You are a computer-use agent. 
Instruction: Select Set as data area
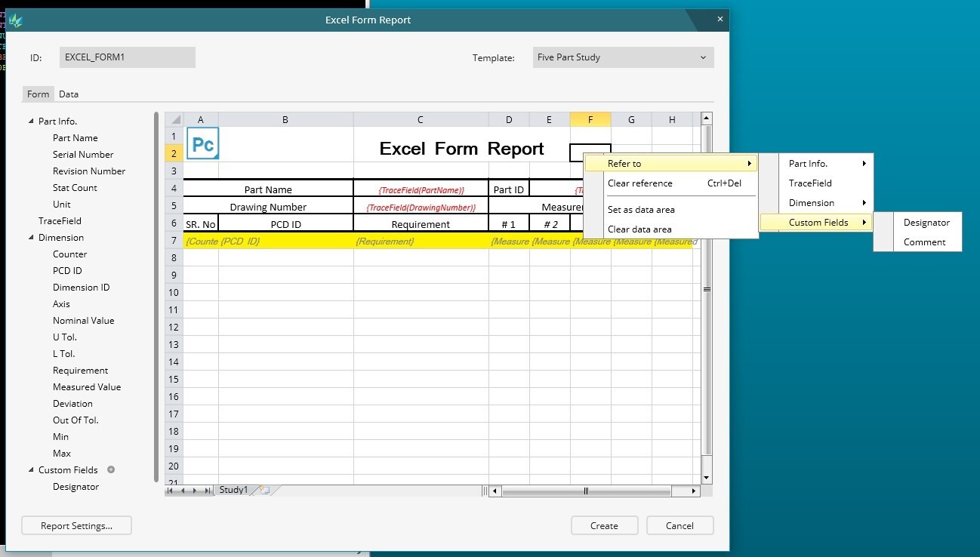pyautogui.click(x=671, y=209)
